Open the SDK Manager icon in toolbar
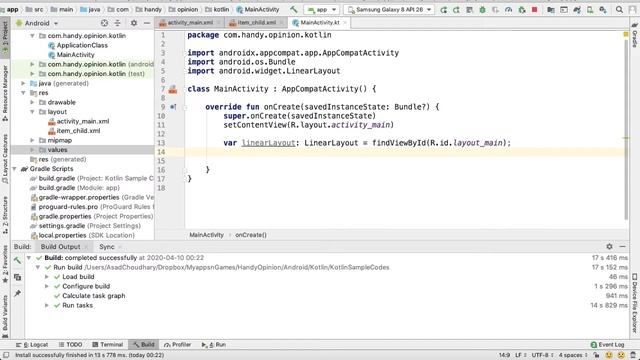Image resolution: width=640 pixels, height=360 pixels. [x=602, y=9]
